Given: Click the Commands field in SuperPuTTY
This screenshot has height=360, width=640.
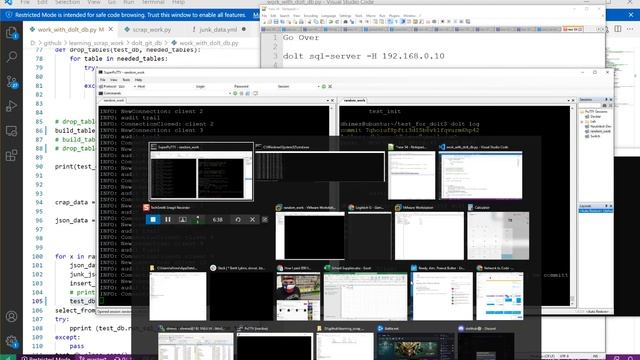Looking at the screenshot, I should 176,93.
